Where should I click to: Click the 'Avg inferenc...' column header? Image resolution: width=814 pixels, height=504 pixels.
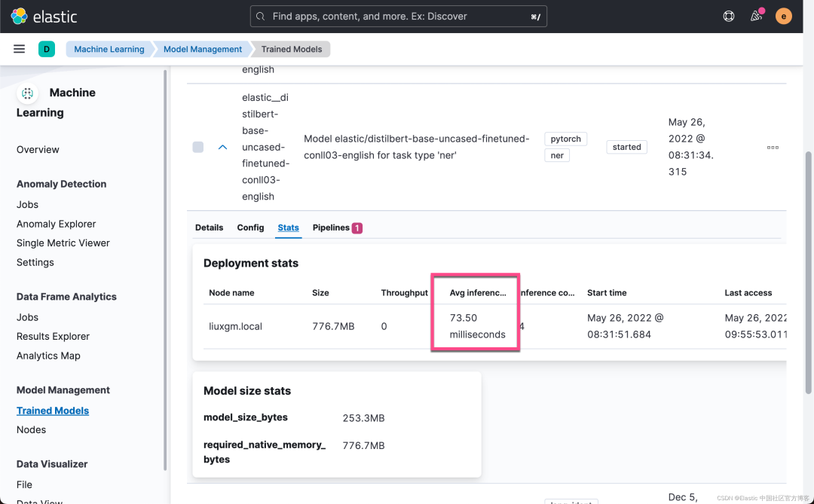(478, 293)
